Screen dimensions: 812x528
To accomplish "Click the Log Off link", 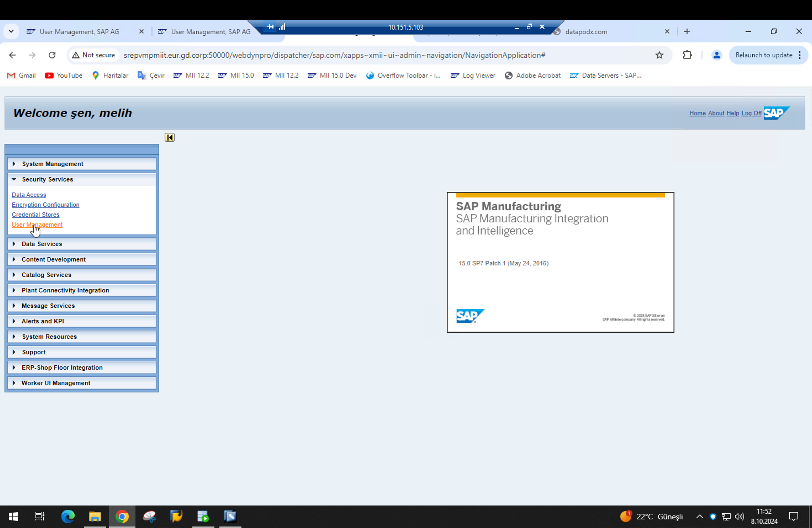I will click(751, 113).
